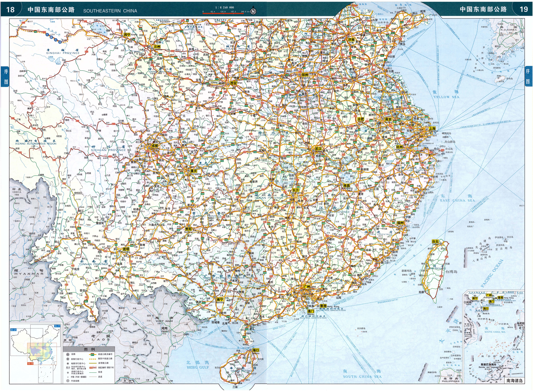Click the capital symbol in the legend
This screenshot has width=533, height=392.
pos(68,355)
